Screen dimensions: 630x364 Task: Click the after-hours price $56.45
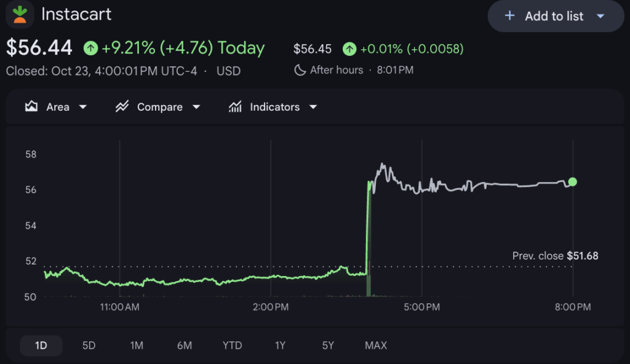click(312, 49)
